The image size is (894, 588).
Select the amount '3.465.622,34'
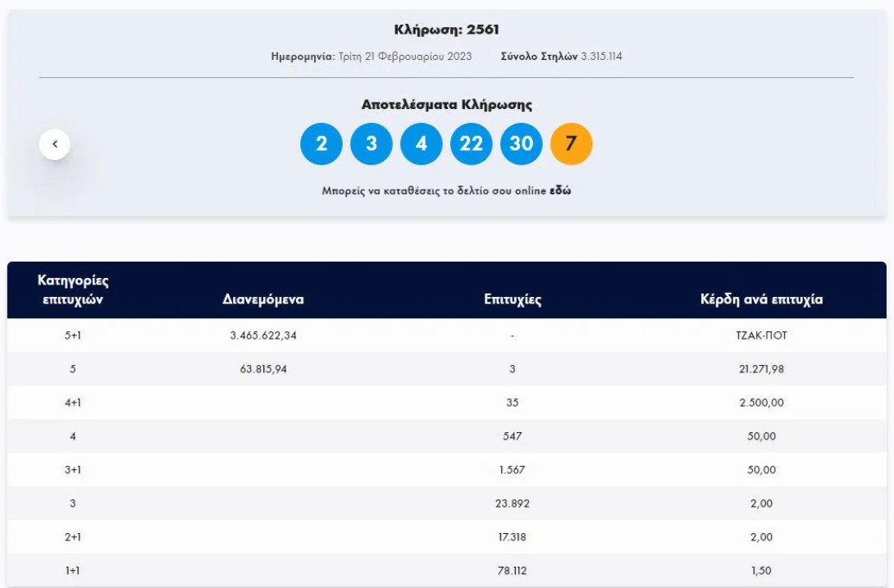[263, 335]
